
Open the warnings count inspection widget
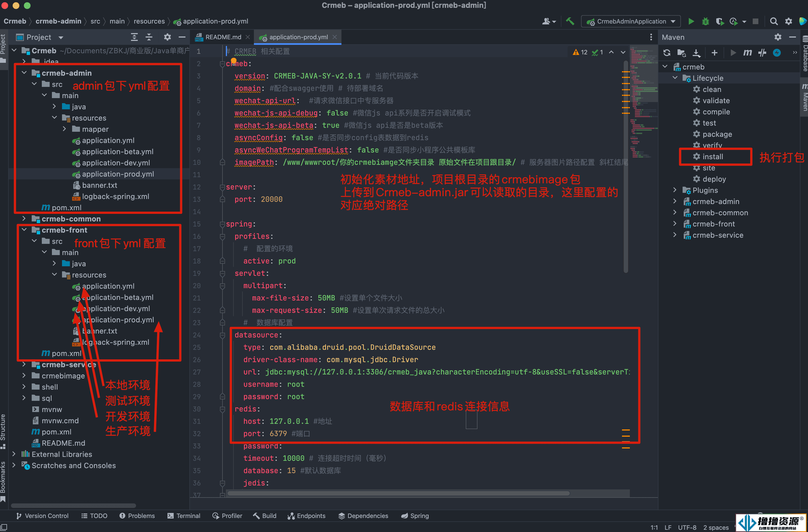(580, 52)
